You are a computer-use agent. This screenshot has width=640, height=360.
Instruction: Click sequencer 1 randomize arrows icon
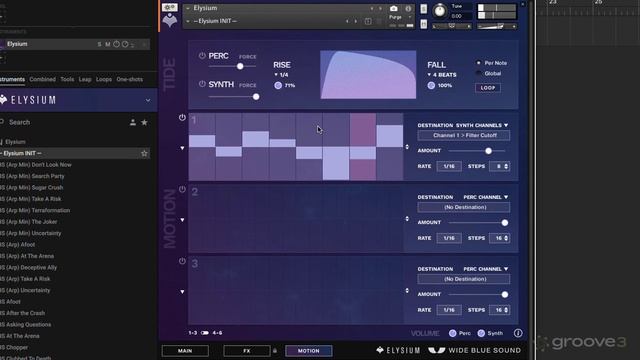pos(407,147)
